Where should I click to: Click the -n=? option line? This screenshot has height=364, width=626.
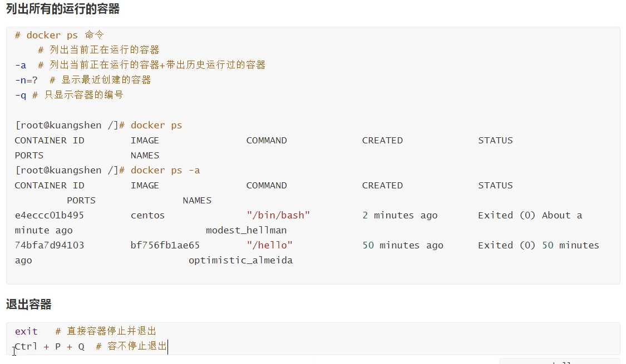(x=83, y=80)
